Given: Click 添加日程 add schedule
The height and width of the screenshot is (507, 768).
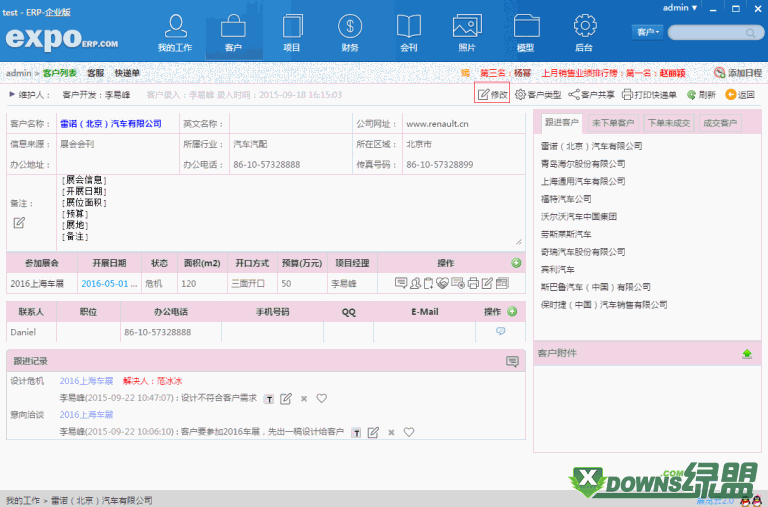Looking at the screenshot, I should (738, 73).
